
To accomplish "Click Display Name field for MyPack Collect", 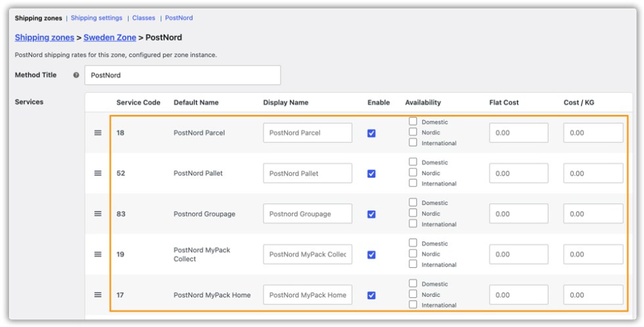I will pyautogui.click(x=308, y=254).
